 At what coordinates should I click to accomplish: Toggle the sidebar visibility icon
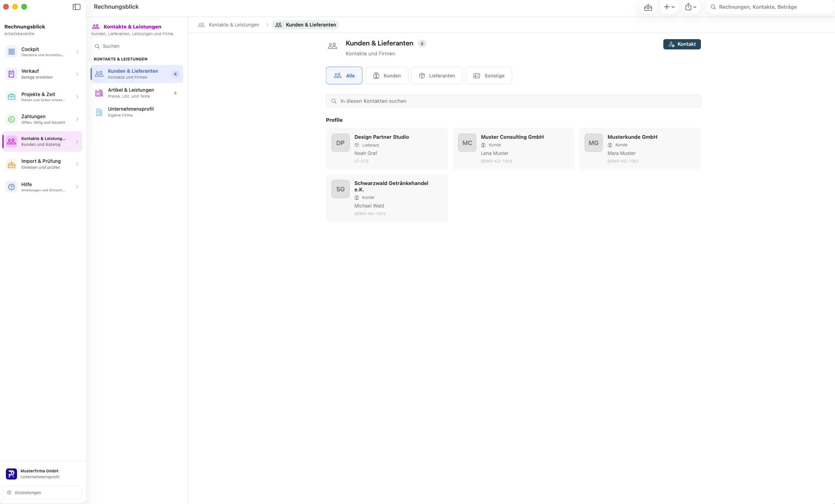click(x=77, y=7)
